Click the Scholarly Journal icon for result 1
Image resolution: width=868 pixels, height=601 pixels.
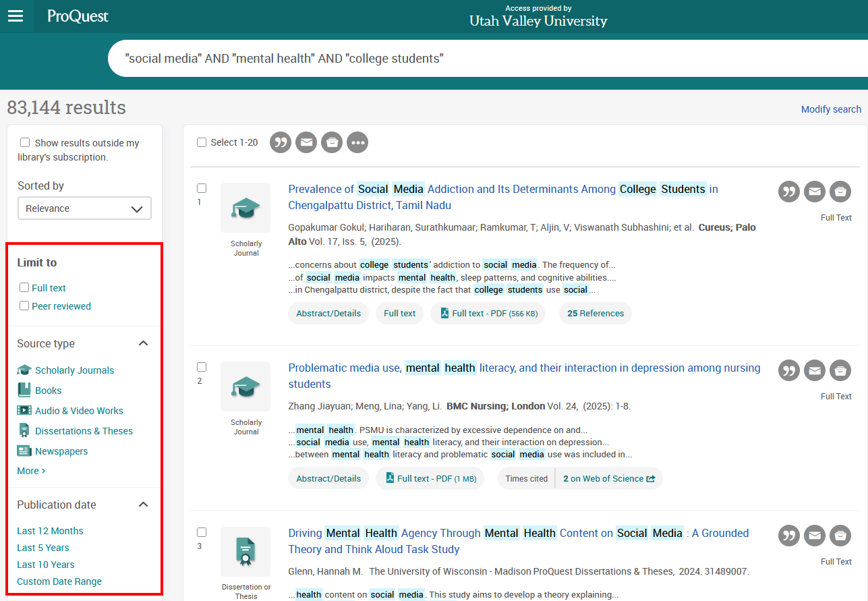coord(245,208)
